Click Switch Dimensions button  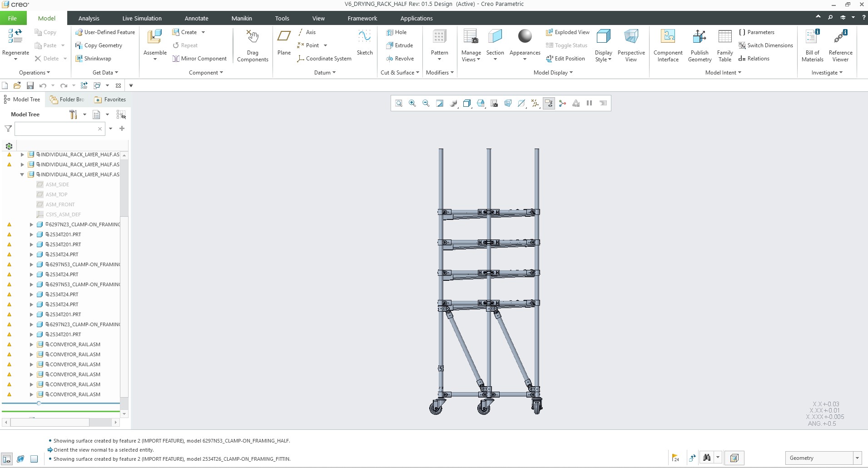click(x=766, y=45)
